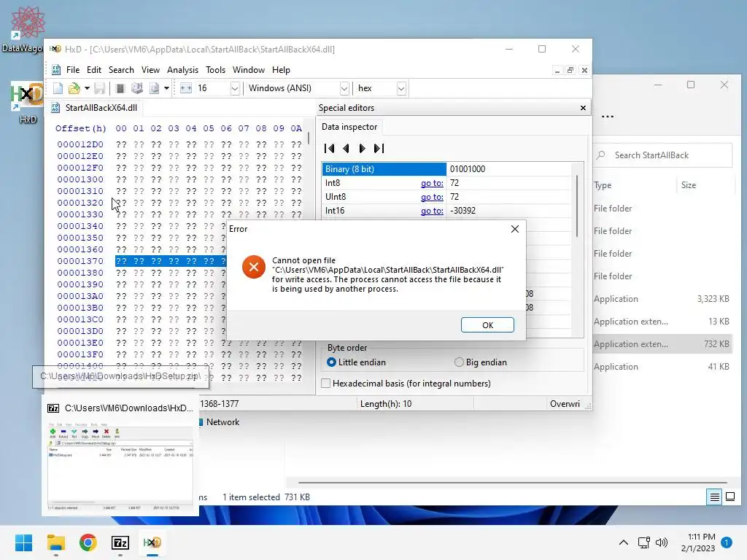Viewport: 747px width, 560px height.
Task: Open the Windows Start menu
Action: 23,542
